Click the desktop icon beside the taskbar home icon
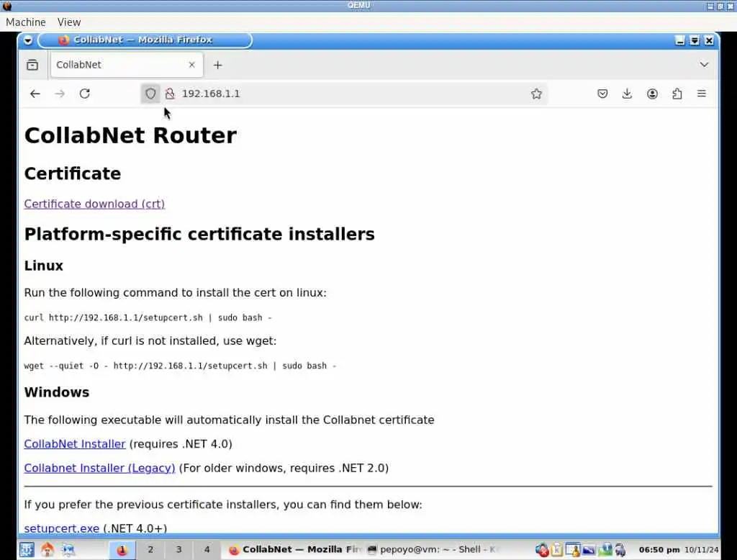Image resolution: width=737 pixels, height=560 pixels. pyautogui.click(x=68, y=549)
